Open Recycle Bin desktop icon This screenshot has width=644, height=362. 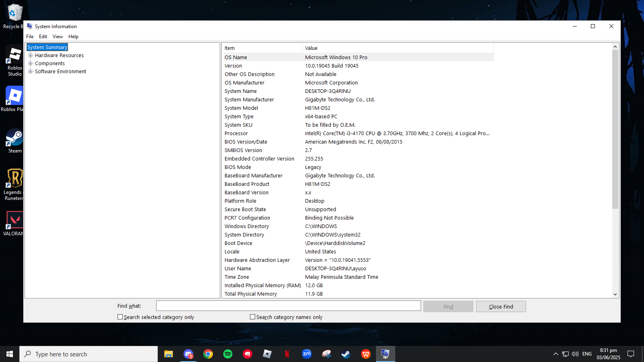click(14, 17)
